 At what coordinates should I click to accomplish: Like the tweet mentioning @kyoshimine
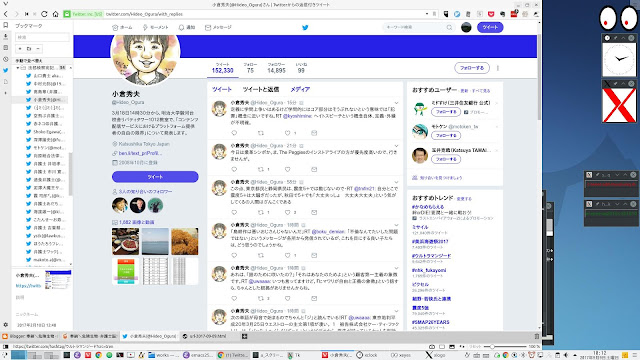(x=287, y=133)
